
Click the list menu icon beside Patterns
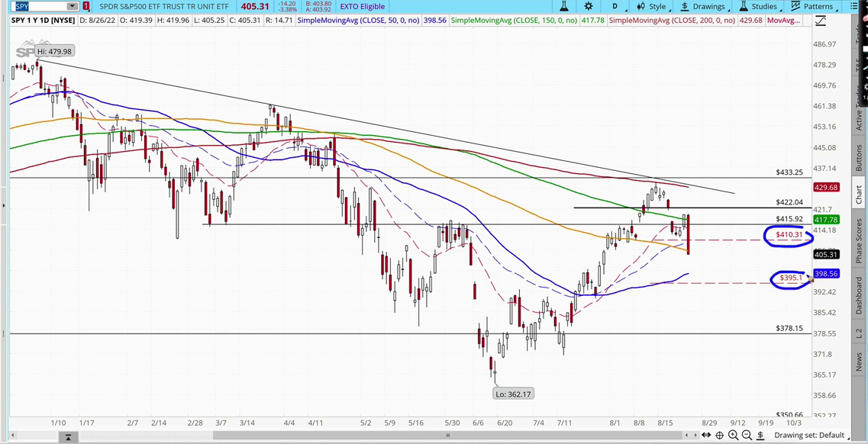point(853,7)
